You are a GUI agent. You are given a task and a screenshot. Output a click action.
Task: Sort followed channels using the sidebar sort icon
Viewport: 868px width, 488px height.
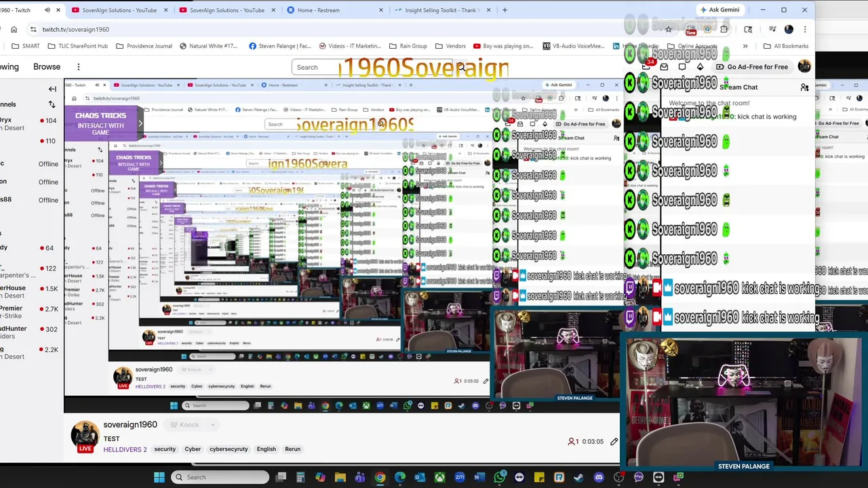click(52, 104)
